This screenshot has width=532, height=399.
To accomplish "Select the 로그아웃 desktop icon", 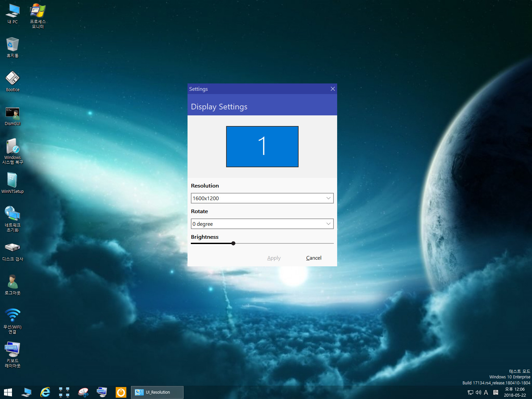I will point(13,285).
